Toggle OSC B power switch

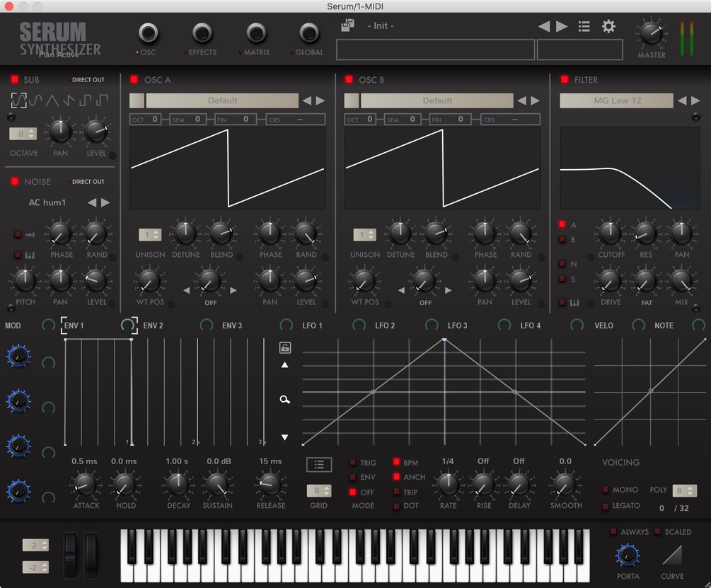click(x=349, y=79)
